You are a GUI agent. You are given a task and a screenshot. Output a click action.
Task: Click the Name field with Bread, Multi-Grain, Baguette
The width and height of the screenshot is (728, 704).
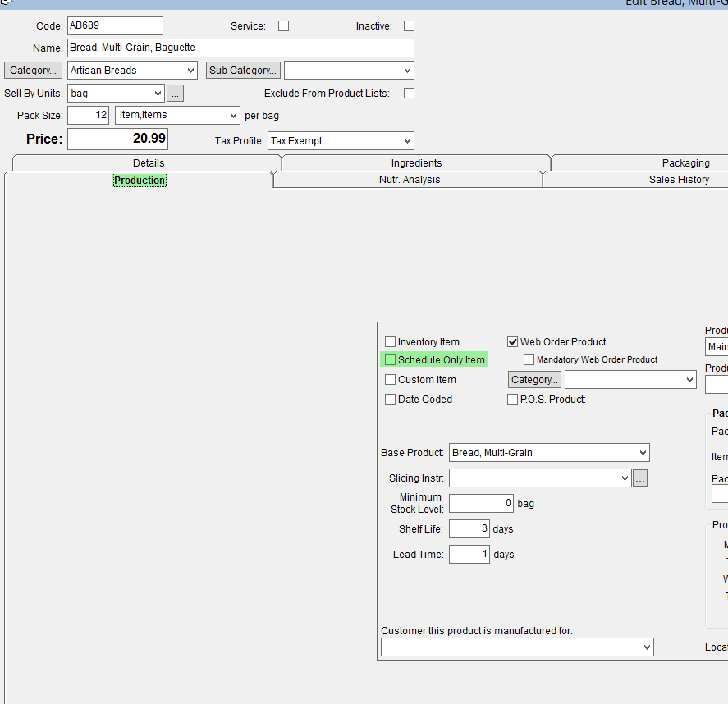tap(240, 48)
